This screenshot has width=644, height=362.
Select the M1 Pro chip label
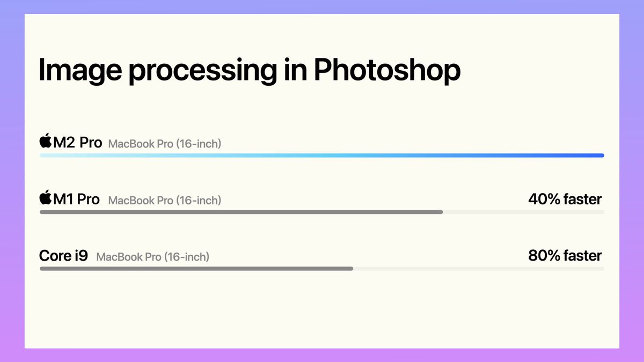pyautogui.click(x=77, y=199)
